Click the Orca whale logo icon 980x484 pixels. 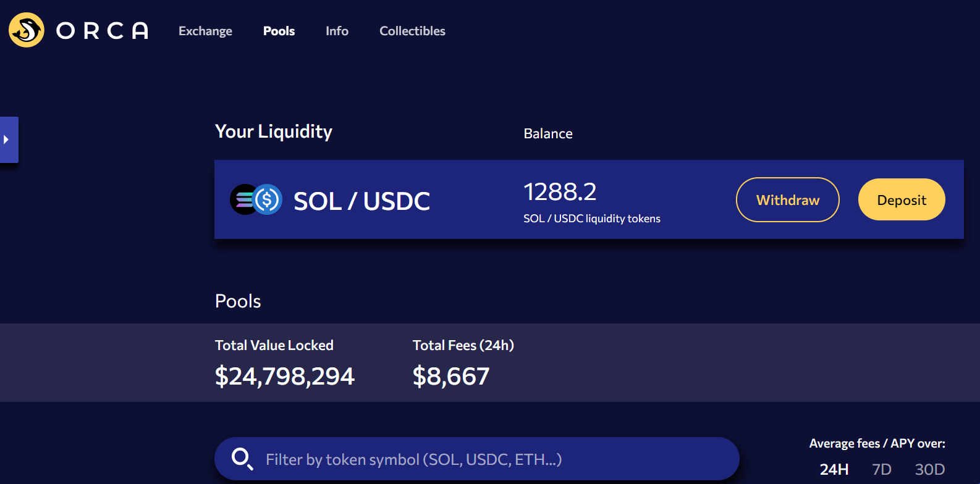27,30
